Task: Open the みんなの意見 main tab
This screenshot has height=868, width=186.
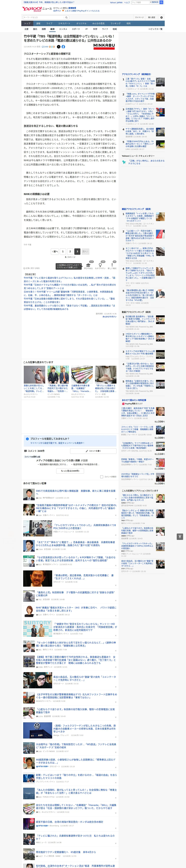Action: point(98,23)
